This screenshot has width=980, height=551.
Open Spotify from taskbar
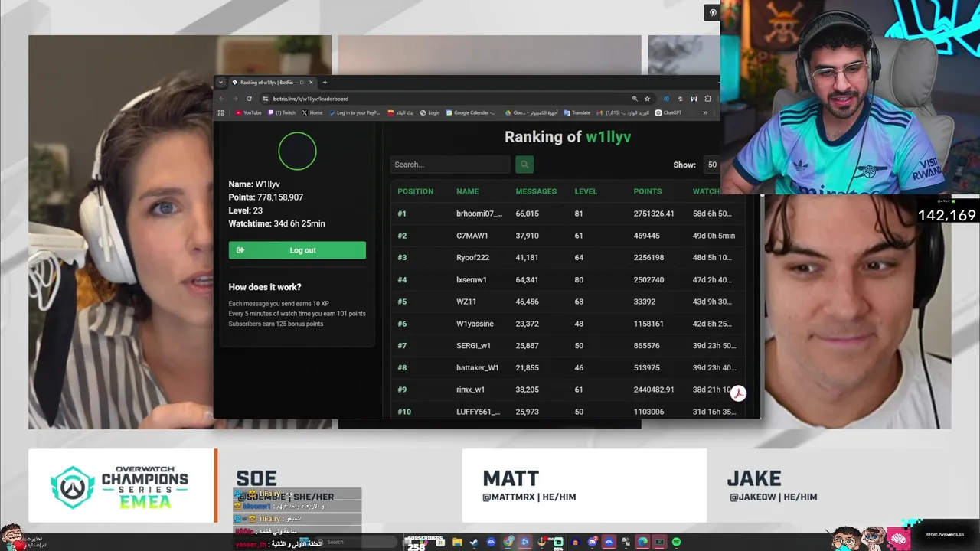676,542
